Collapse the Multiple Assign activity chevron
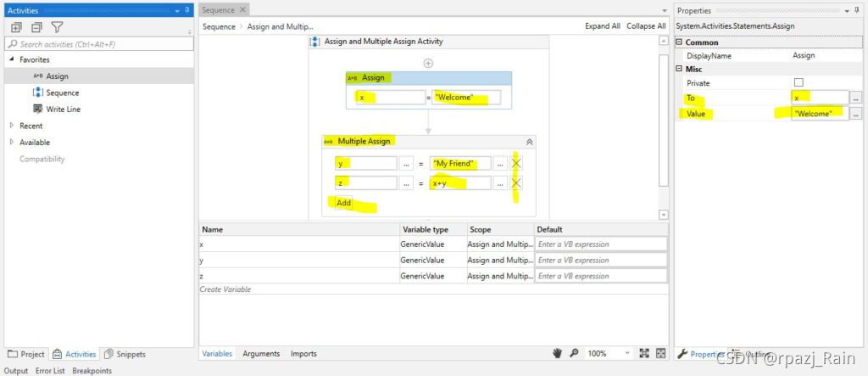The height and width of the screenshot is (376, 868). pos(529,142)
